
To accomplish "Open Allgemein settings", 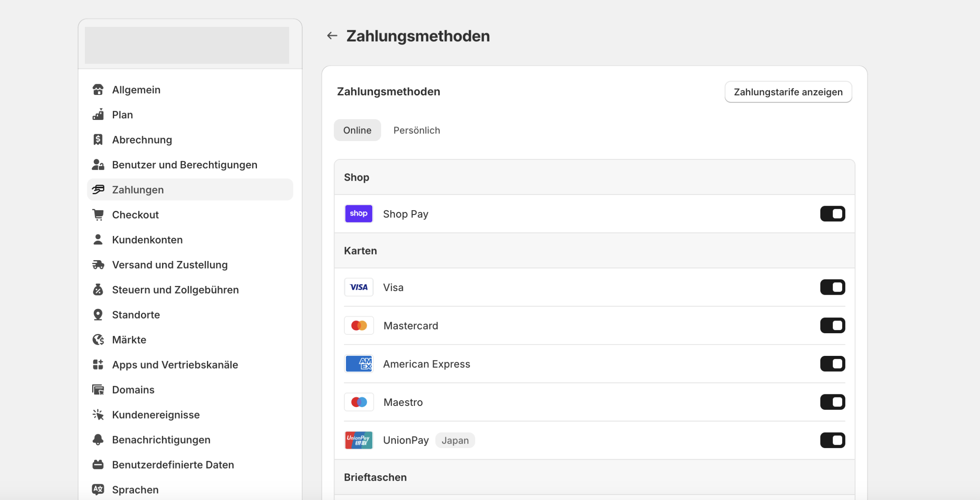I will 190,90.
